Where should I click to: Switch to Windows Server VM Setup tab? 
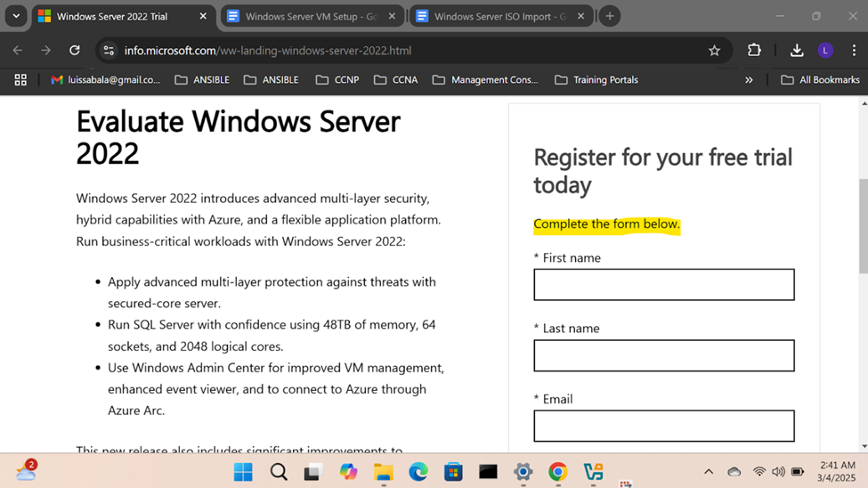coord(312,16)
